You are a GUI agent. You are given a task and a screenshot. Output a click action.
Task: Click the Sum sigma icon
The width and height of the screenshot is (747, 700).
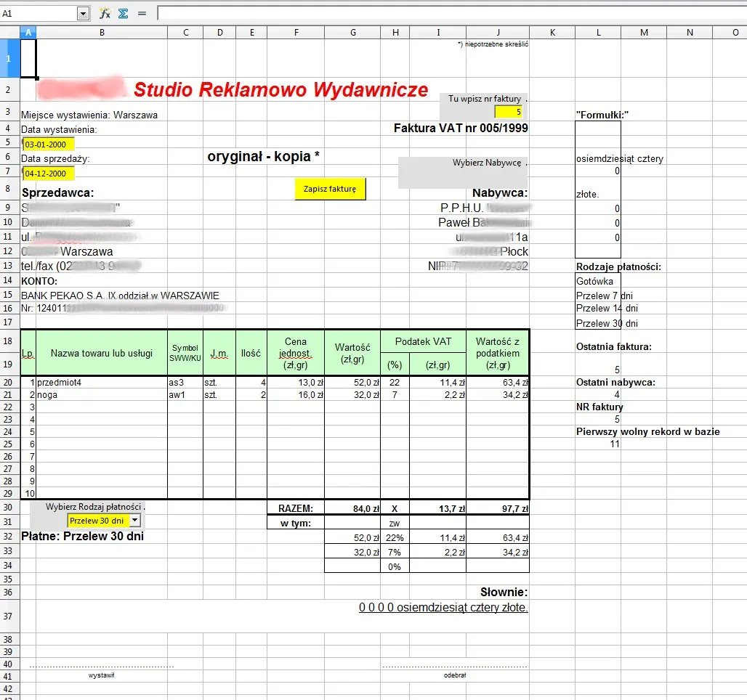point(123,13)
